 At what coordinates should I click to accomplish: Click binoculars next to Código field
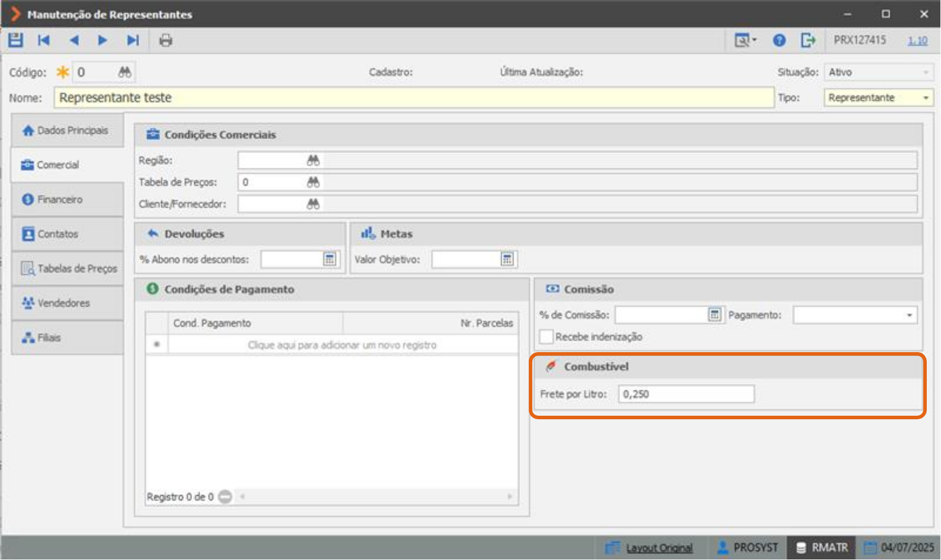[125, 72]
